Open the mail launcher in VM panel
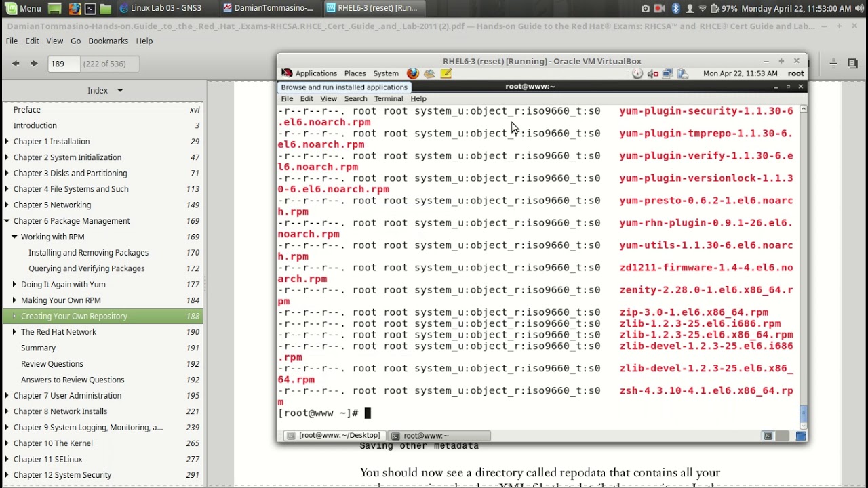 tap(429, 73)
